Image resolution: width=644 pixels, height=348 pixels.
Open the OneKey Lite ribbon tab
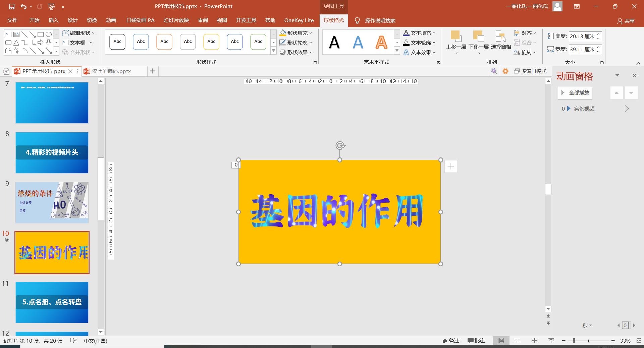pos(298,20)
